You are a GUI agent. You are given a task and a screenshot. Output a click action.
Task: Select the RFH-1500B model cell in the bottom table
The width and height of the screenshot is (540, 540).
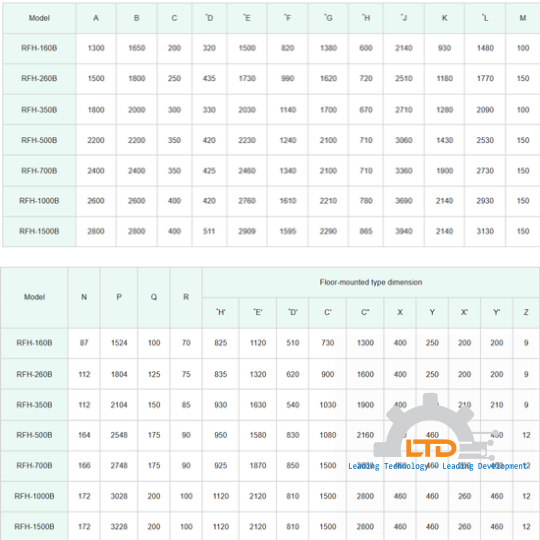pos(34,526)
